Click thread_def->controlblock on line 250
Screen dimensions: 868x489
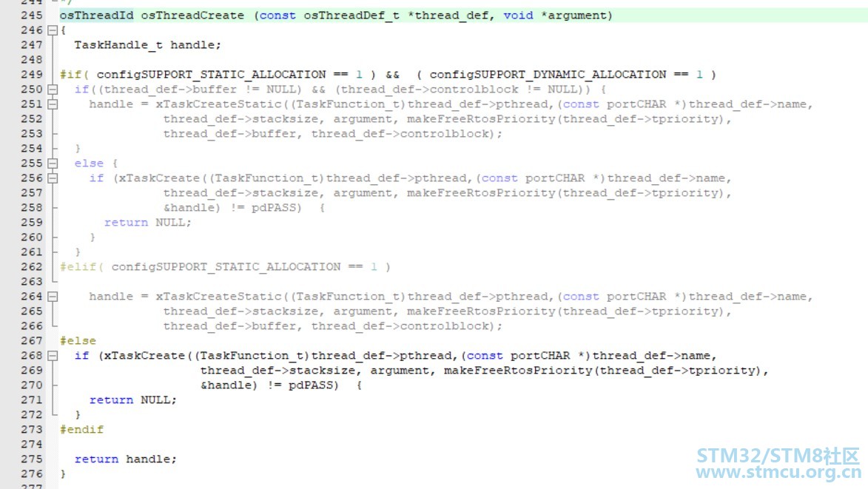click(430, 89)
